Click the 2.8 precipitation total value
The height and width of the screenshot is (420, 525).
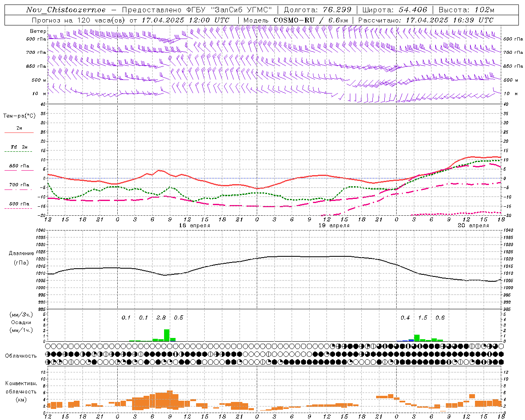pyautogui.click(x=161, y=317)
